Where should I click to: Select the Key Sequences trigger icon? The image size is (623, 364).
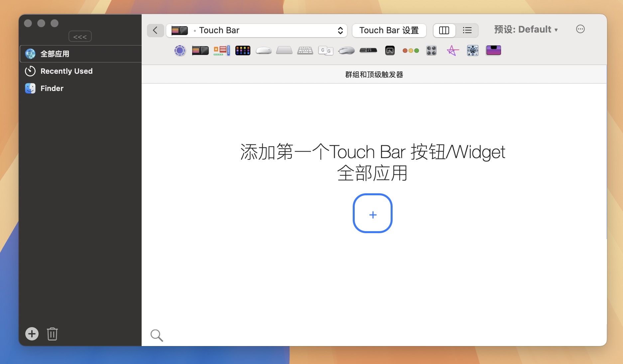coord(326,50)
